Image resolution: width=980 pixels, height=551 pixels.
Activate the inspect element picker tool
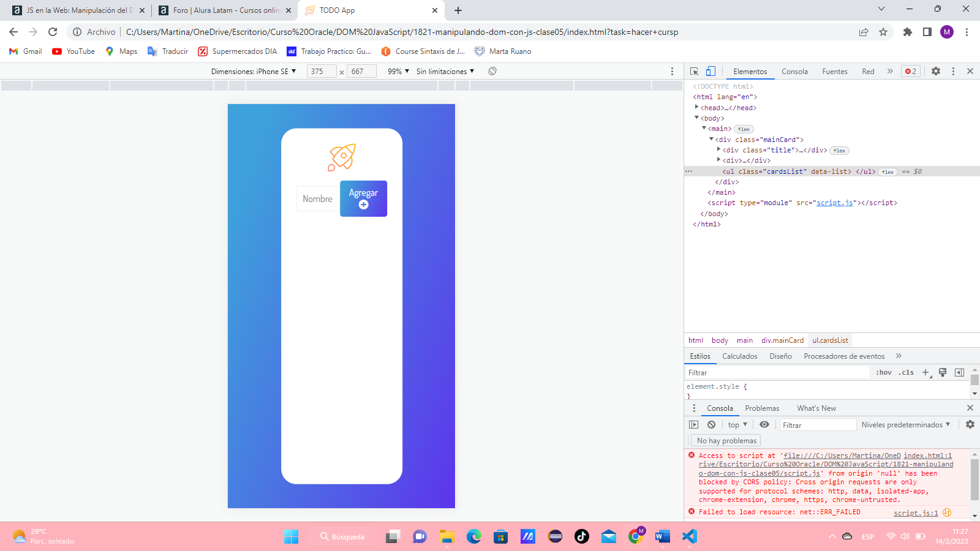point(694,72)
